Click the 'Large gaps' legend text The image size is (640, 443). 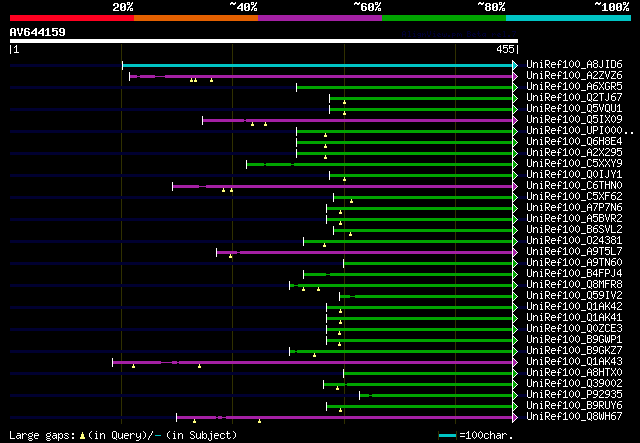42,435
